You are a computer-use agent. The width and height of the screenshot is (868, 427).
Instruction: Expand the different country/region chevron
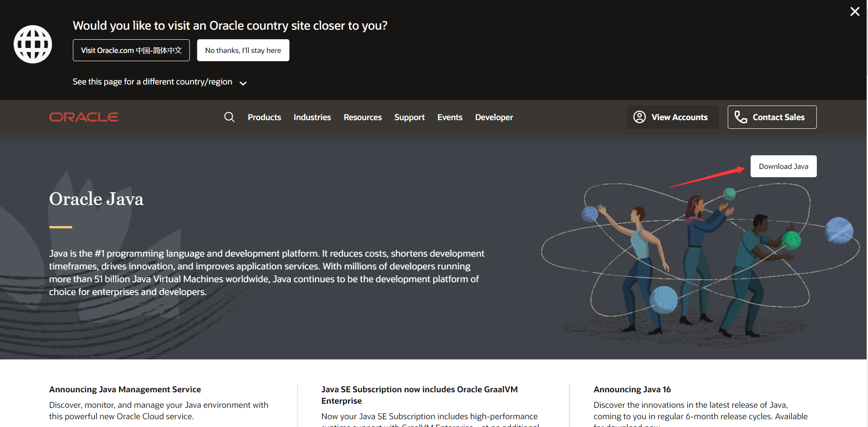[x=243, y=83]
